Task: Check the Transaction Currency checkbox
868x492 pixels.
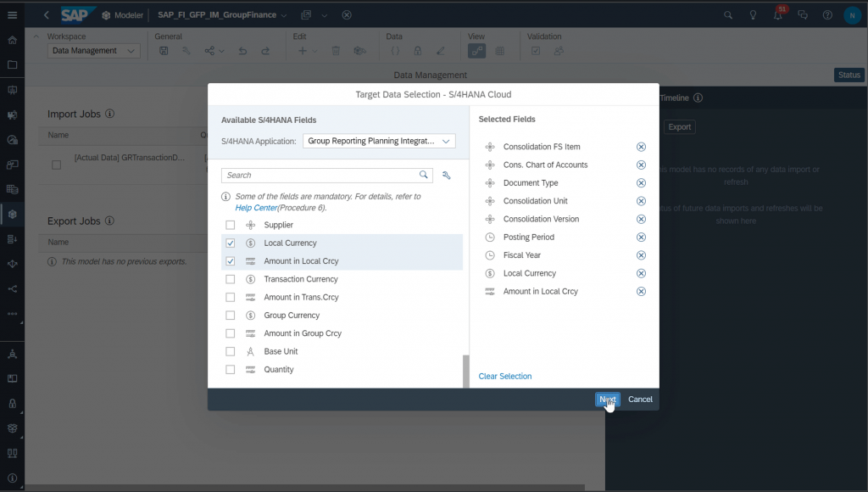Action: 231,279
